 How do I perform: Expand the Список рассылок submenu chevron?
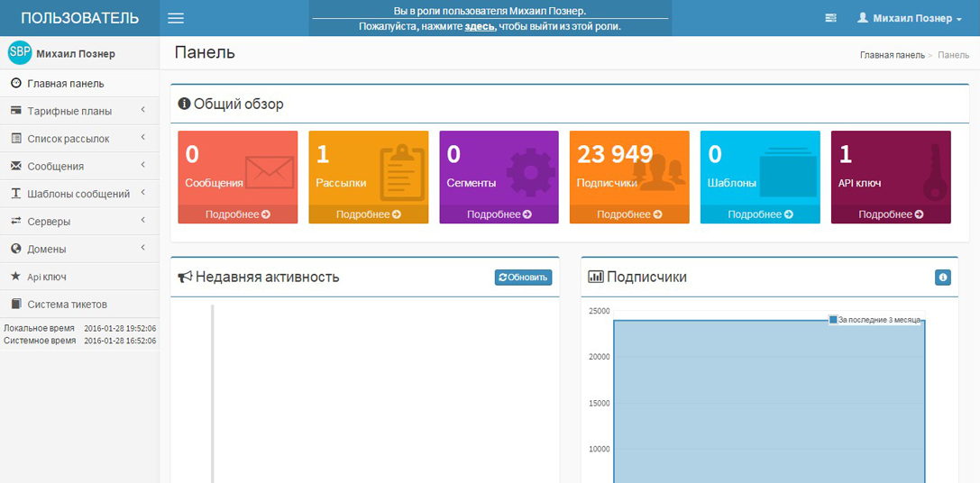pos(142,138)
